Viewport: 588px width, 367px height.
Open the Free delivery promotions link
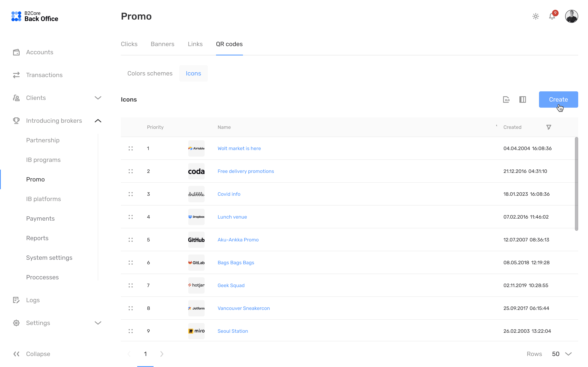click(x=246, y=171)
